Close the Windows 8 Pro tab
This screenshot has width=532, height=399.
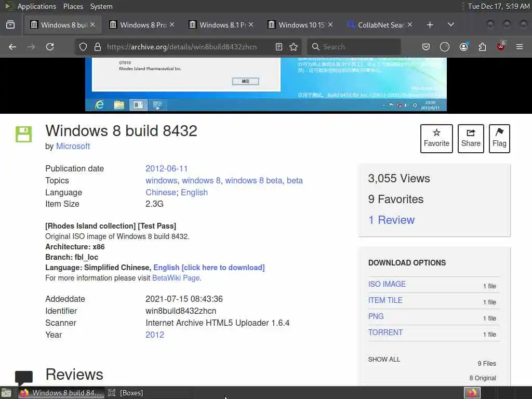pos(172,25)
